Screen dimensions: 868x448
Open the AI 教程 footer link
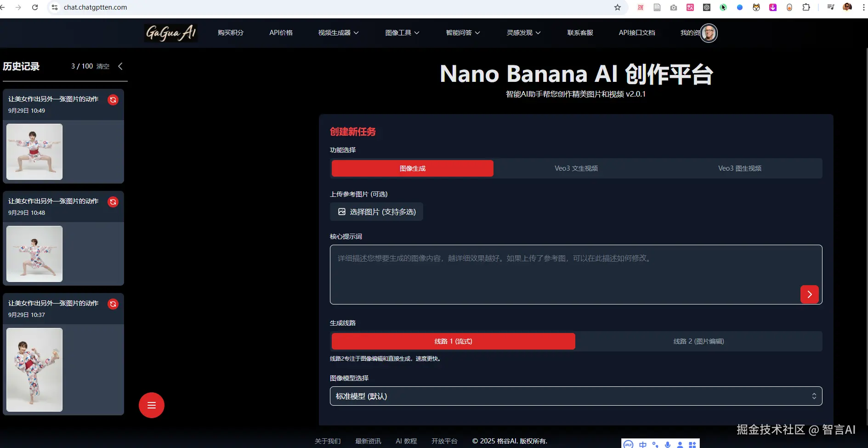(406, 441)
